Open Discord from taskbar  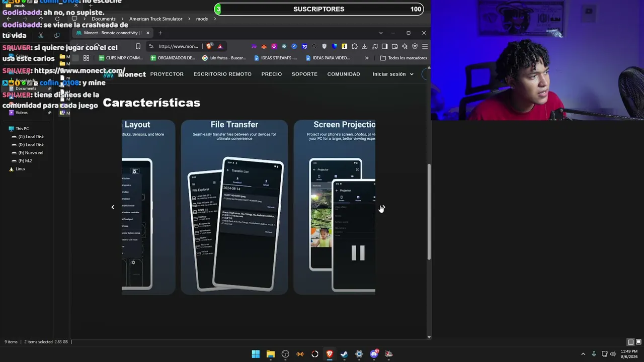[374, 354]
